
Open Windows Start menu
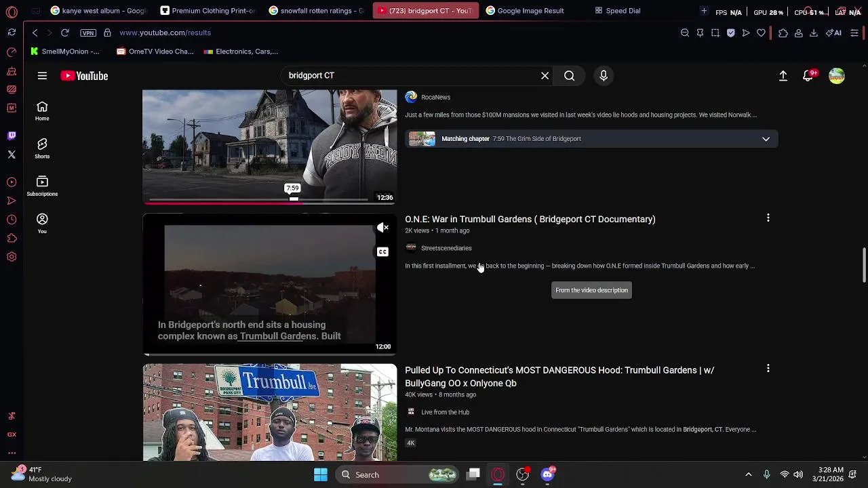click(x=321, y=474)
